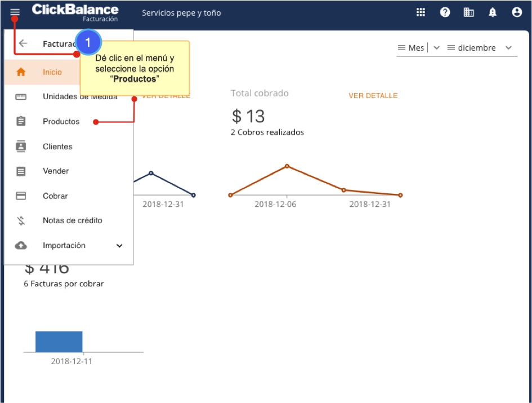Click the Clientes contact icon
This screenshot has height=403, width=532.
[21, 147]
